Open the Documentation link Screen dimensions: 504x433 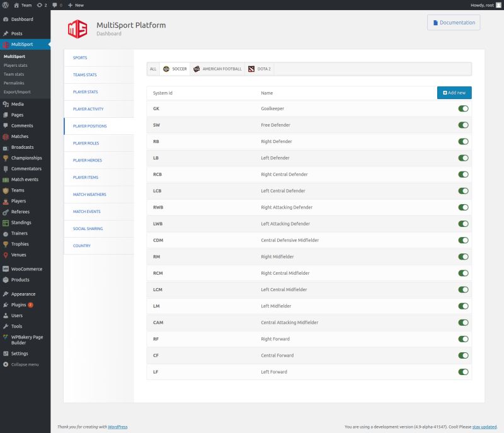[x=453, y=22]
